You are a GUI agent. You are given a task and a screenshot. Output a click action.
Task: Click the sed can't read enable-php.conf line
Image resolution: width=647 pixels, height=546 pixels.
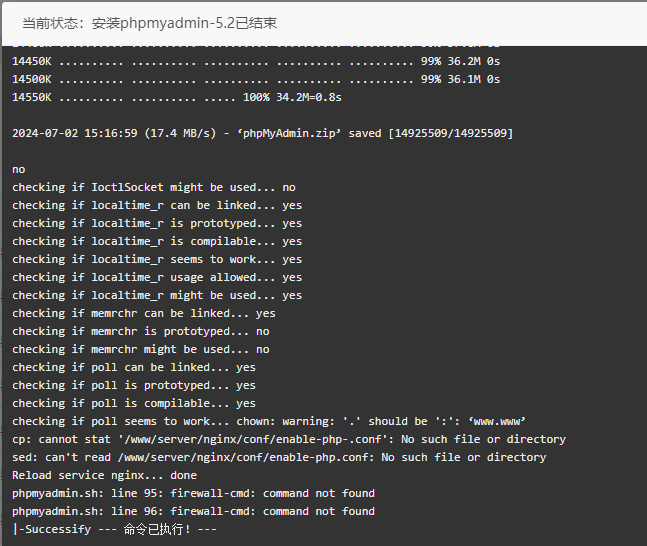(x=279, y=457)
